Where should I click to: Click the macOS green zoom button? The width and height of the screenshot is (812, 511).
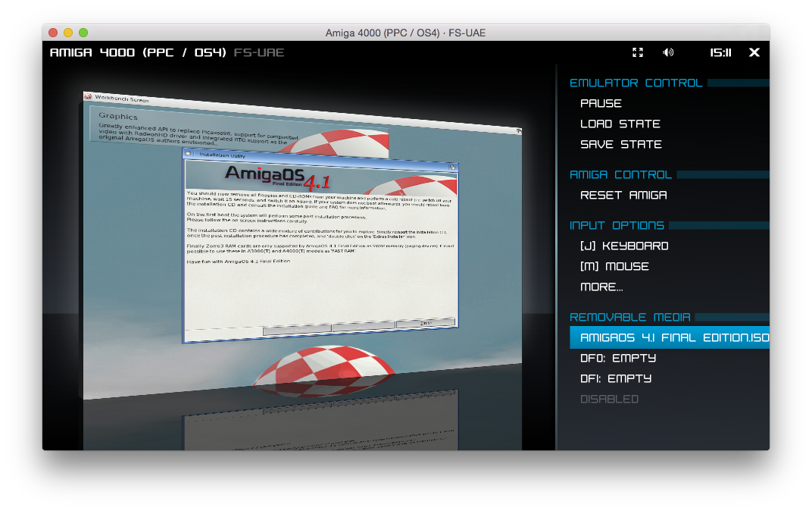(x=83, y=33)
